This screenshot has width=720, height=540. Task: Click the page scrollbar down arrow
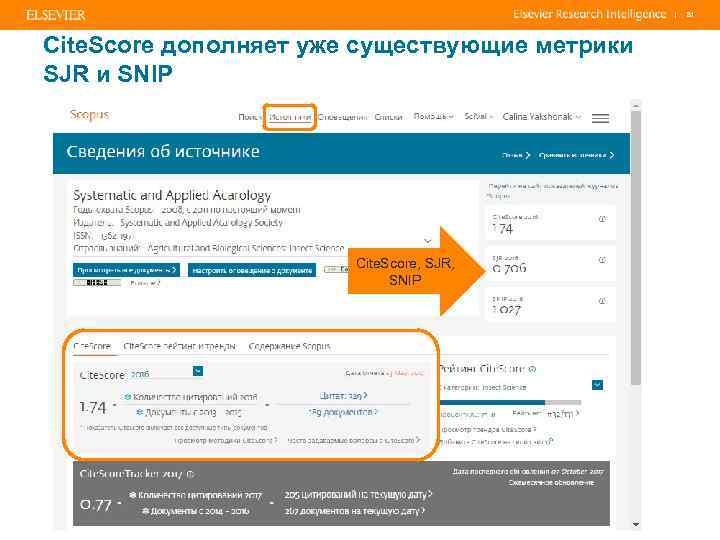[636, 524]
